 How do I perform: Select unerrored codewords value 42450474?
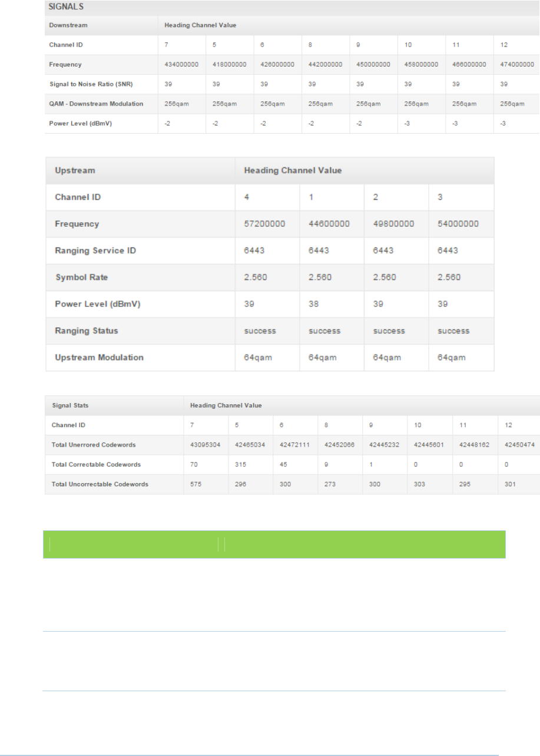coord(520,444)
